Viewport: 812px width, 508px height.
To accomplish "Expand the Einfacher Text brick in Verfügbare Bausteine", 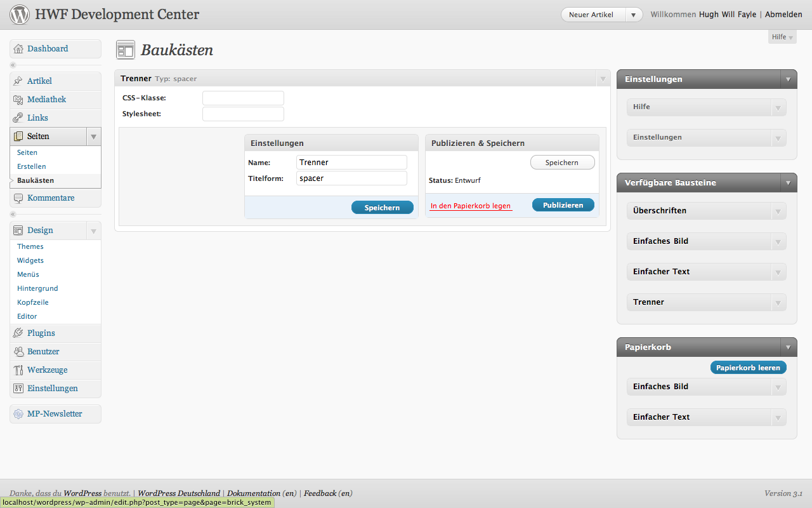I will [778, 272].
